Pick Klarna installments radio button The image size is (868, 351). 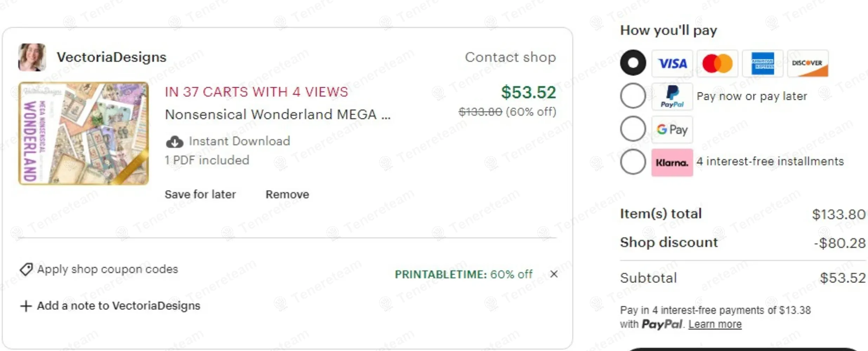(633, 162)
